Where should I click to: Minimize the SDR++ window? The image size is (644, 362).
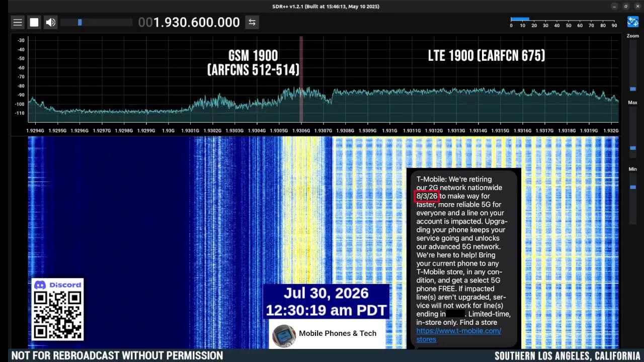[x=614, y=6]
